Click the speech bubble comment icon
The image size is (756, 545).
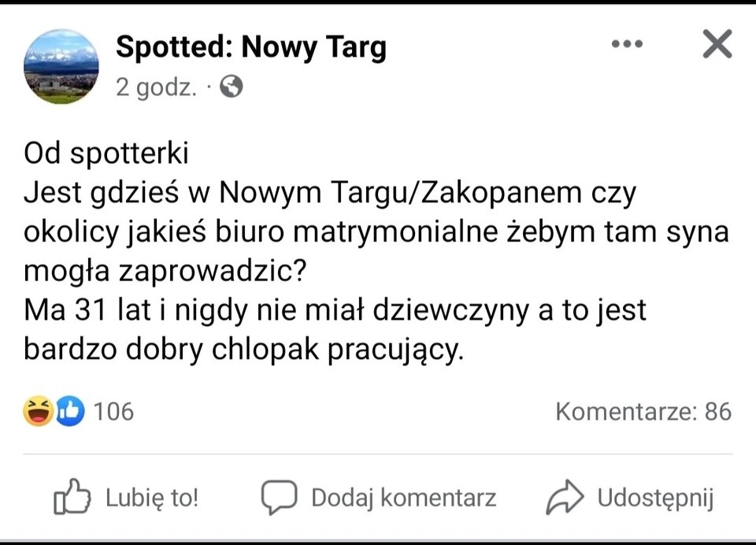(x=278, y=497)
